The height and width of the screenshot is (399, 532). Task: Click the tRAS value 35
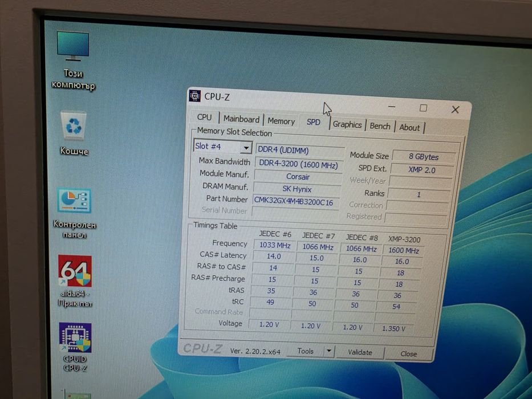click(271, 291)
